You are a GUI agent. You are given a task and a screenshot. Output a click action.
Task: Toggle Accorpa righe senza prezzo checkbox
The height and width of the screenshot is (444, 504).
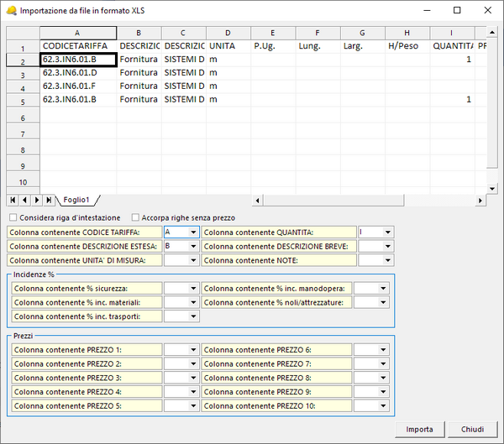tap(135, 217)
